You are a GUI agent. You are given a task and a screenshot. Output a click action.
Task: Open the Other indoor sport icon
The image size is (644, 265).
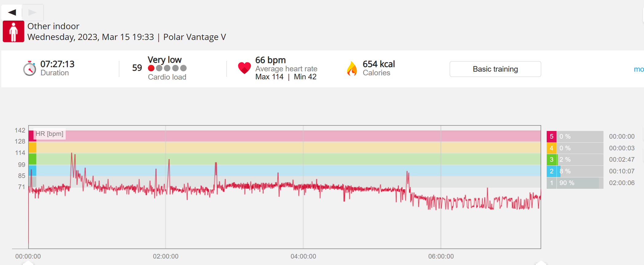coord(14,31)
